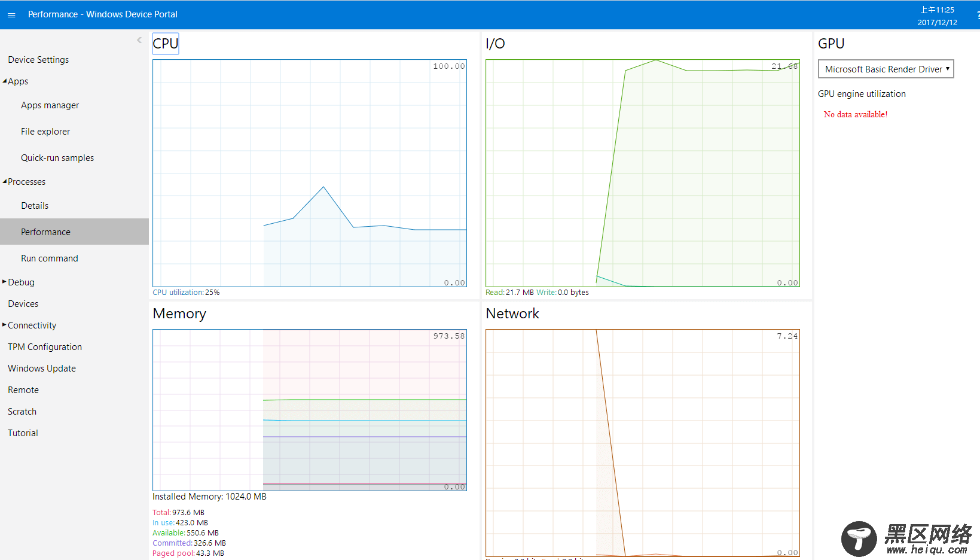Click the Network section heading
Viewport: 980px width, 560px height.
point(512,314)
